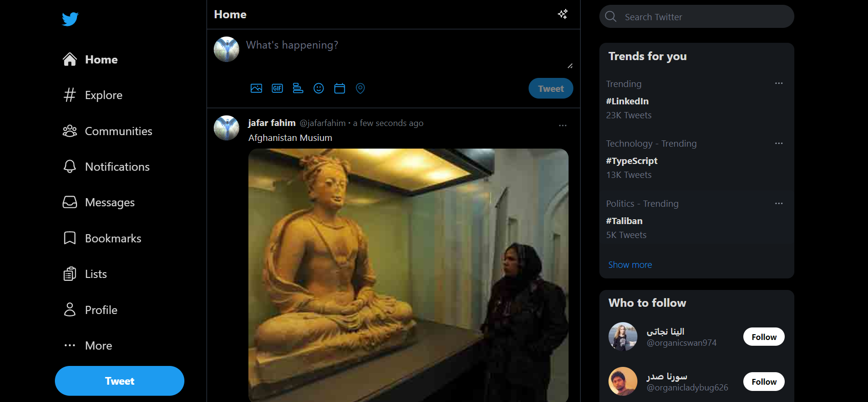
Task: Open the emoji picker in composer
Action: [x=319, y=88]
